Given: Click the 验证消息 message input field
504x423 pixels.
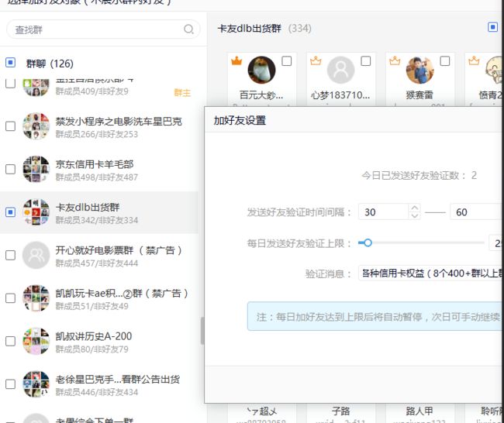Looking at the screenshot, I should 430,273.
